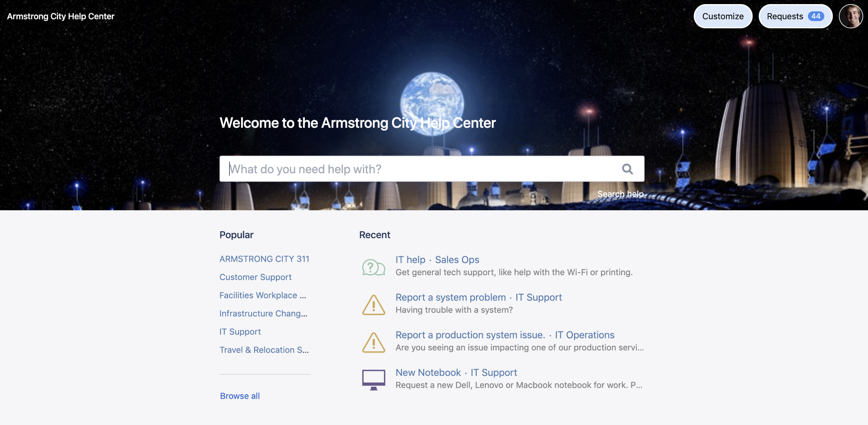Open the Armstrong City Help Center home link

pyautogui.click(x=60, y=16)
